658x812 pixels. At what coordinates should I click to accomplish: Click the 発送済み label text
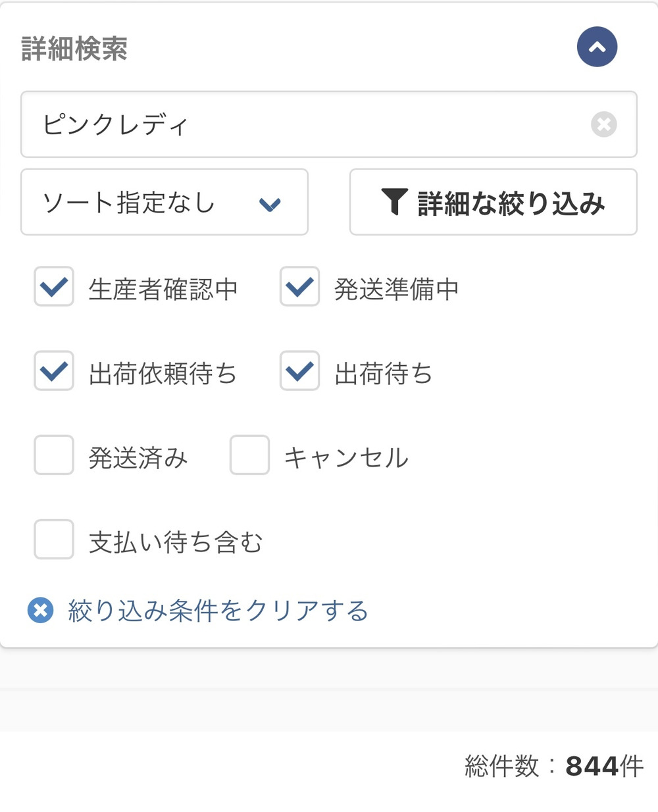(x=138, y=458)
